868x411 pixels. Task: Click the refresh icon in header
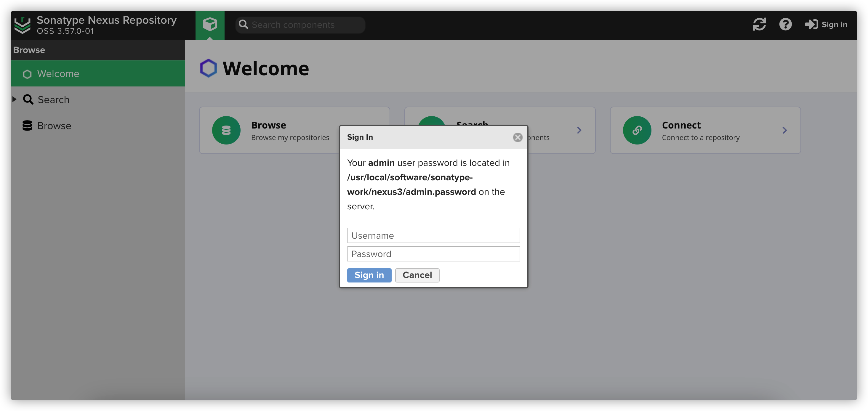(759, 25)
